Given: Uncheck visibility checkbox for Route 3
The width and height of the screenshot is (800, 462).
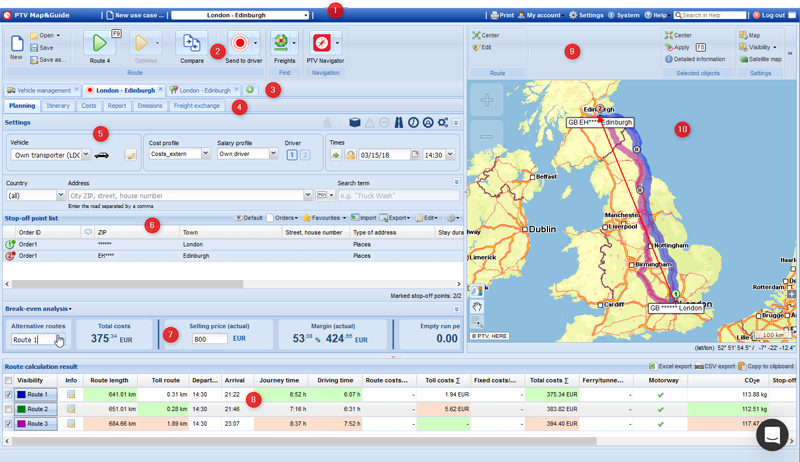Looking at the screenshot, I should [x=8, y=424].
